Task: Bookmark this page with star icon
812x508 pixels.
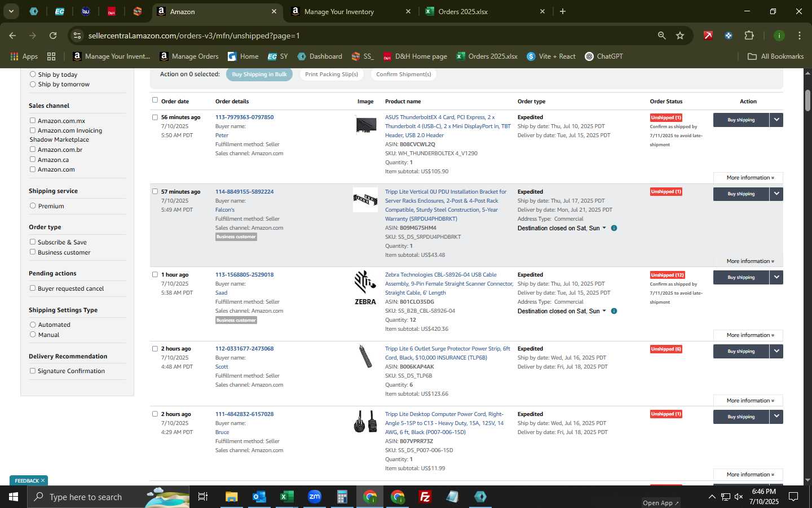Action: [x=680, y=36]
